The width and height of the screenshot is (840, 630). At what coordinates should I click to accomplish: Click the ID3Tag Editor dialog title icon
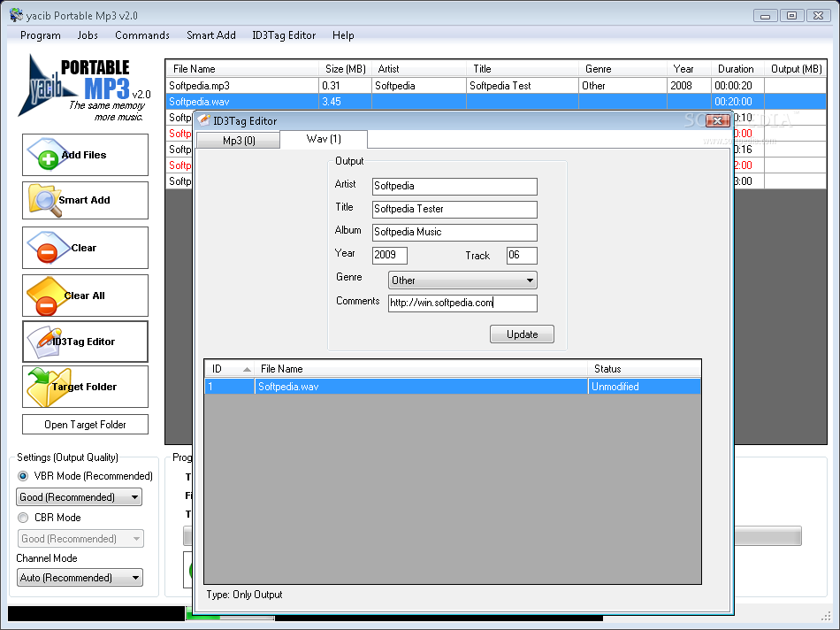coord(203,120)
